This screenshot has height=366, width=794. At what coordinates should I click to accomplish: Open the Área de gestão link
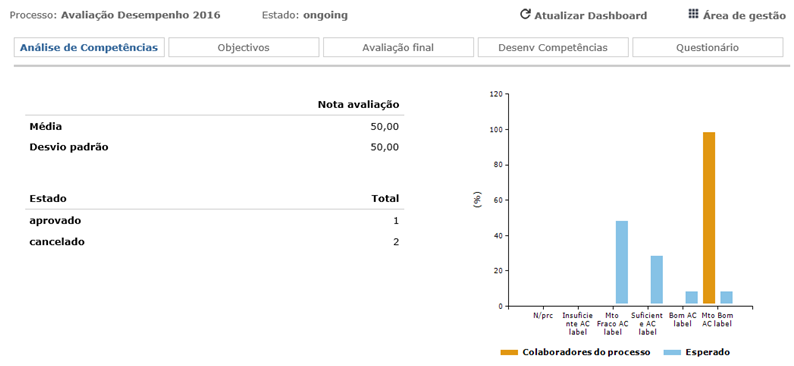pyautogui.click(x=744, y=16)
